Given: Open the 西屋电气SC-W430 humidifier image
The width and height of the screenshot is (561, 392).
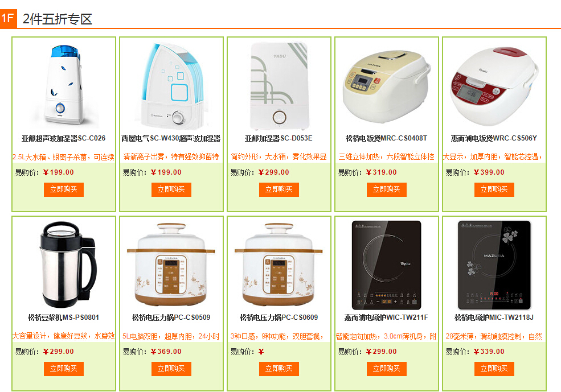Looking at the screenshot, I should [x=171, y=86].
